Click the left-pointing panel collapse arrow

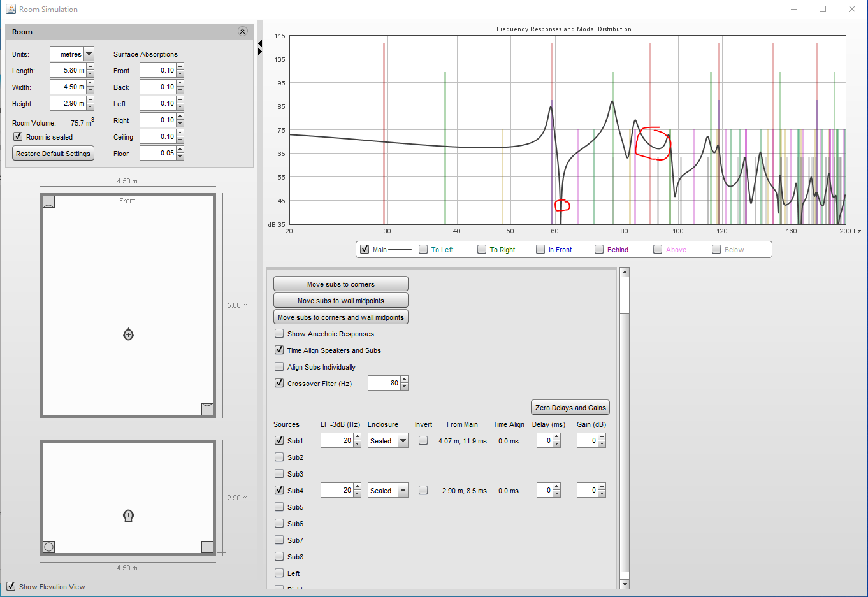[x=260, y=43]
